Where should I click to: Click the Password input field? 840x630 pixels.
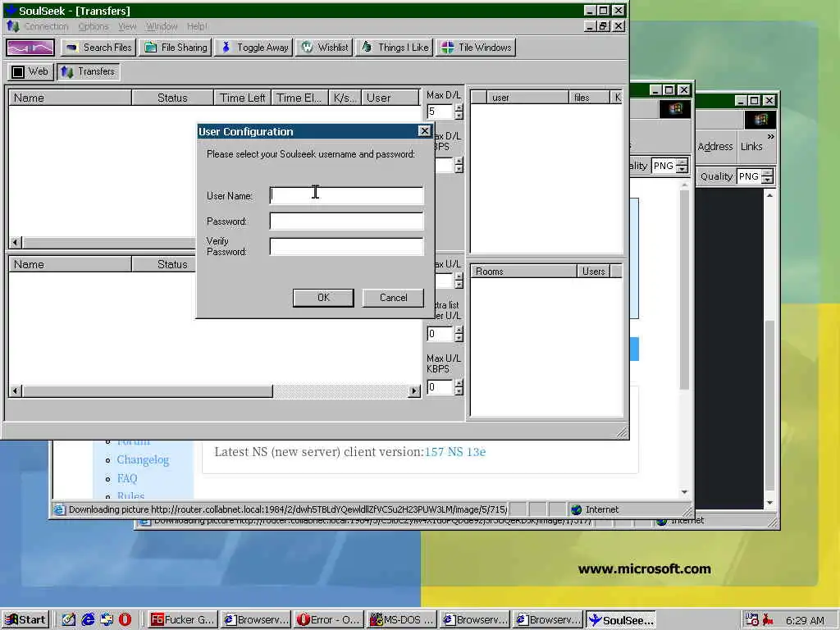coord(347,221)
